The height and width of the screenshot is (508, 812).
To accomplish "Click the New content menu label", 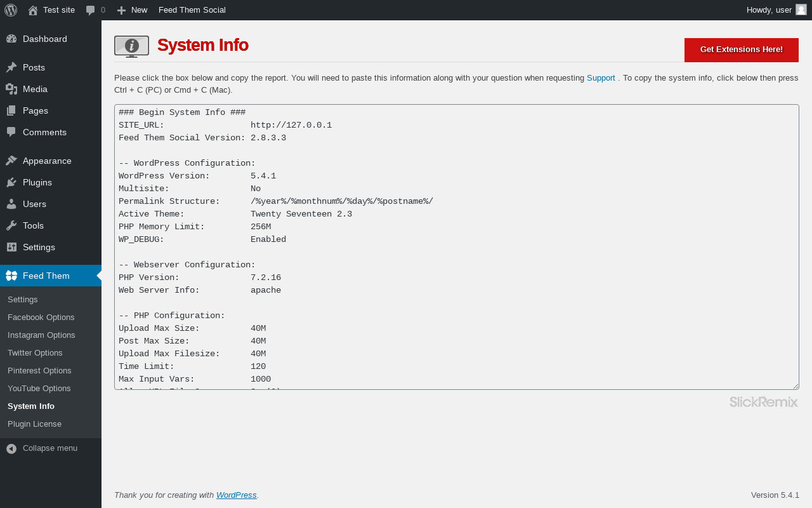I will click(140, 10).
